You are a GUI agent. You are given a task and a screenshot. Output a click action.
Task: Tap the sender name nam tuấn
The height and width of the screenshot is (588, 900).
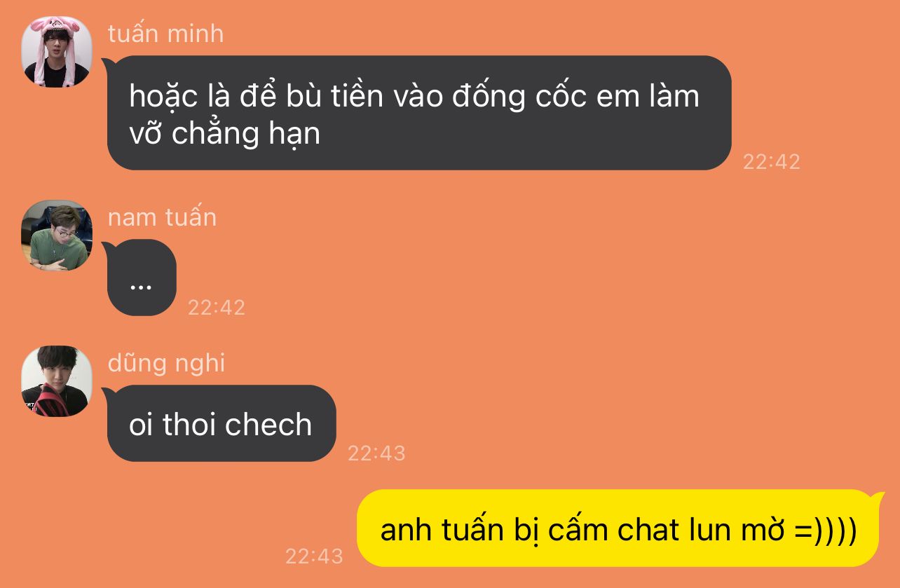pyautogui.click(x=162, y=217)
